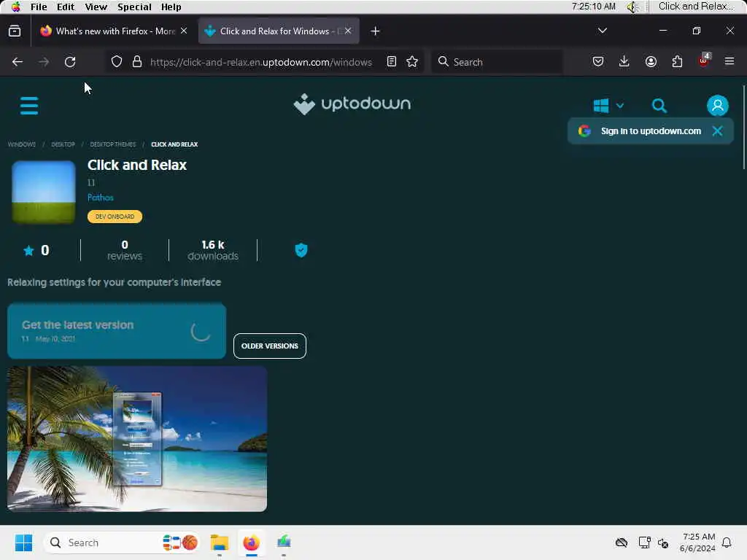Go back in Firefox
The image size is (747, 560).
click(18, 62)
